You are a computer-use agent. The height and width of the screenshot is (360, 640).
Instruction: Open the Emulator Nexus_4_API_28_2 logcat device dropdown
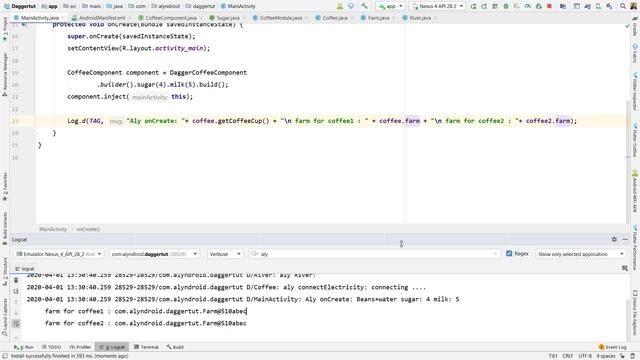tap(58, 254)
